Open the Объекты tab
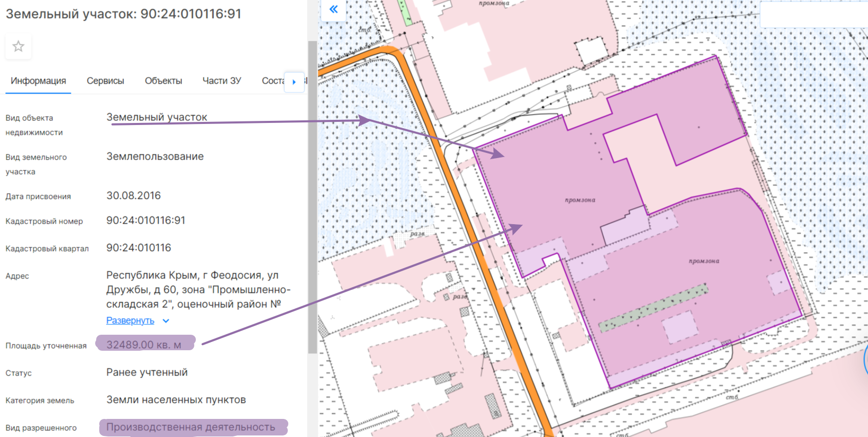 (x=163, y=81)
